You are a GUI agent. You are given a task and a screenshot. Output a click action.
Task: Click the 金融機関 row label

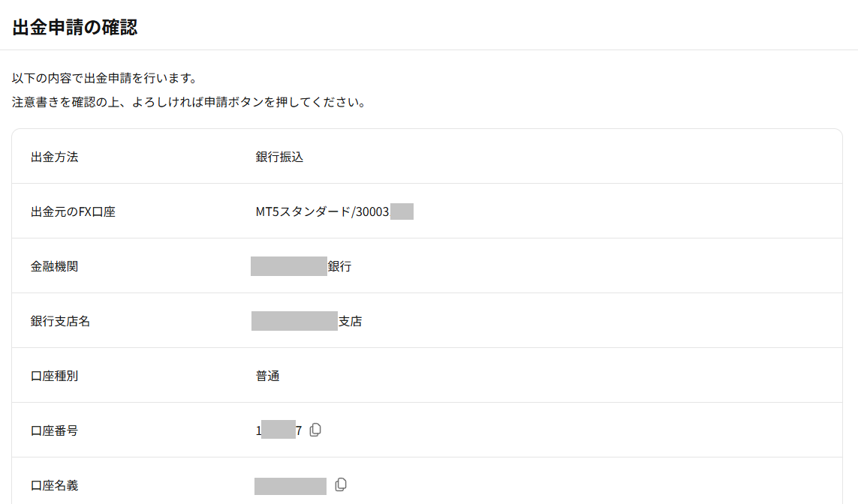tap(54, 266)
